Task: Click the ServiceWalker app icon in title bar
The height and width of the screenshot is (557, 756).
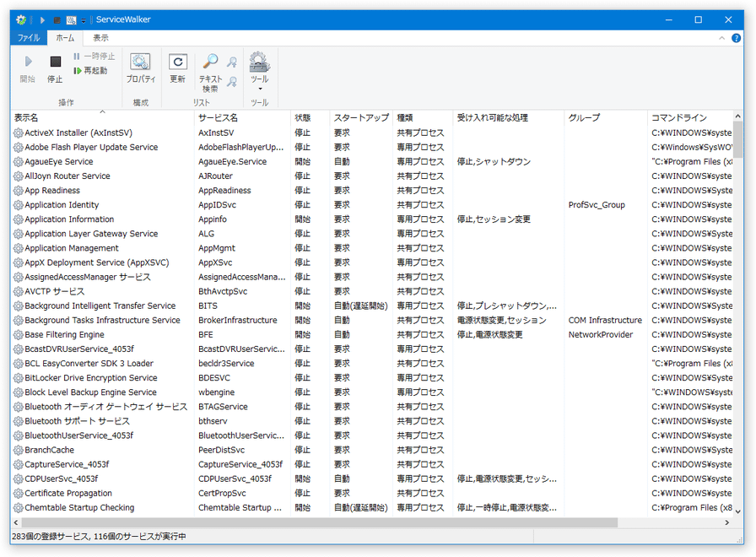Action: (21, 19)
